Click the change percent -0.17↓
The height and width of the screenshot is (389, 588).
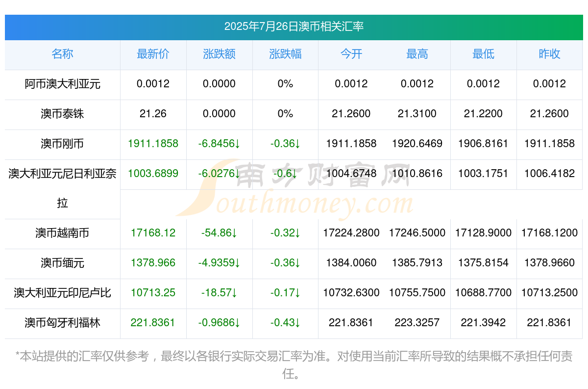click(285, 293)
